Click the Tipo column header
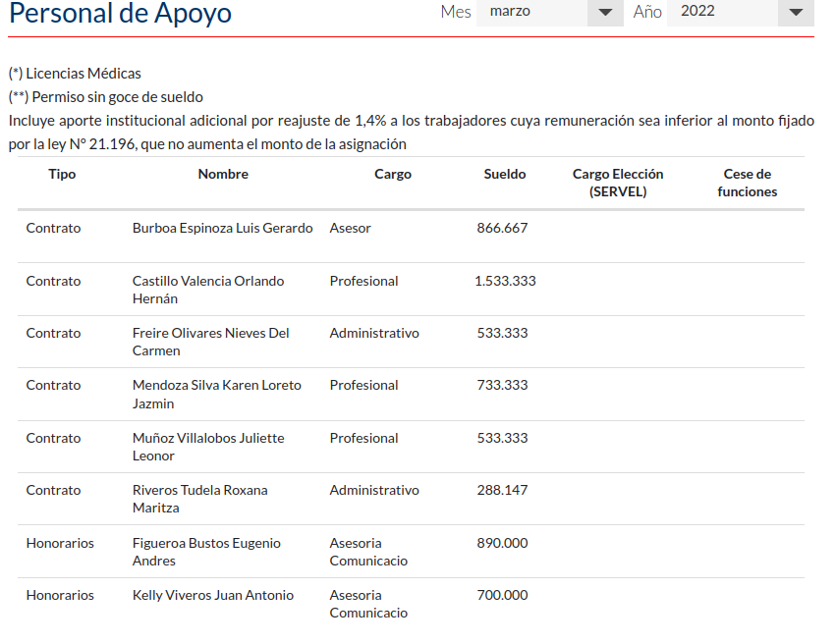The height and width of the screenshot is (644, 836). coord(62,174)
